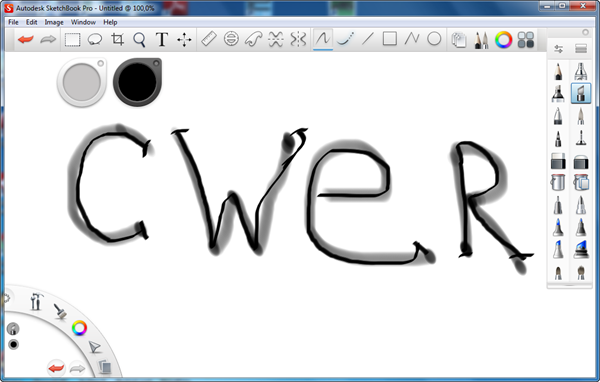
Task: Select the lasso selection tool
Action: tap(95, 39)
